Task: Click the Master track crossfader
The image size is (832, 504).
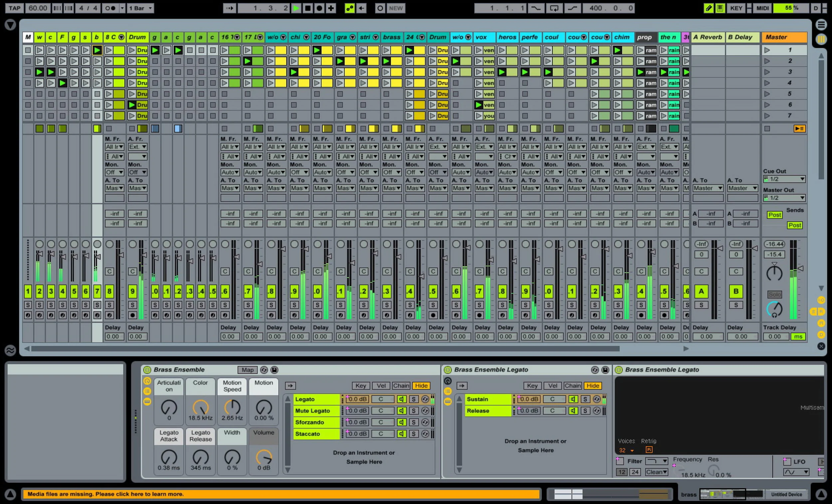Action: pos(775,273)
